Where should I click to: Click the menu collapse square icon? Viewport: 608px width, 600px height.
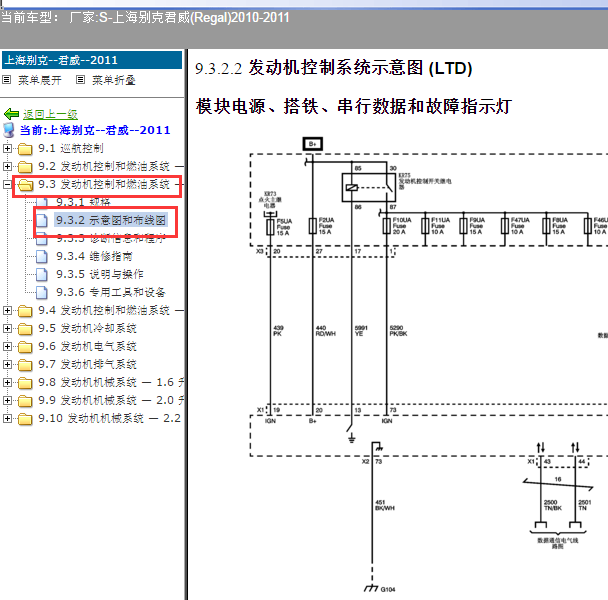[x=80, y=80]
